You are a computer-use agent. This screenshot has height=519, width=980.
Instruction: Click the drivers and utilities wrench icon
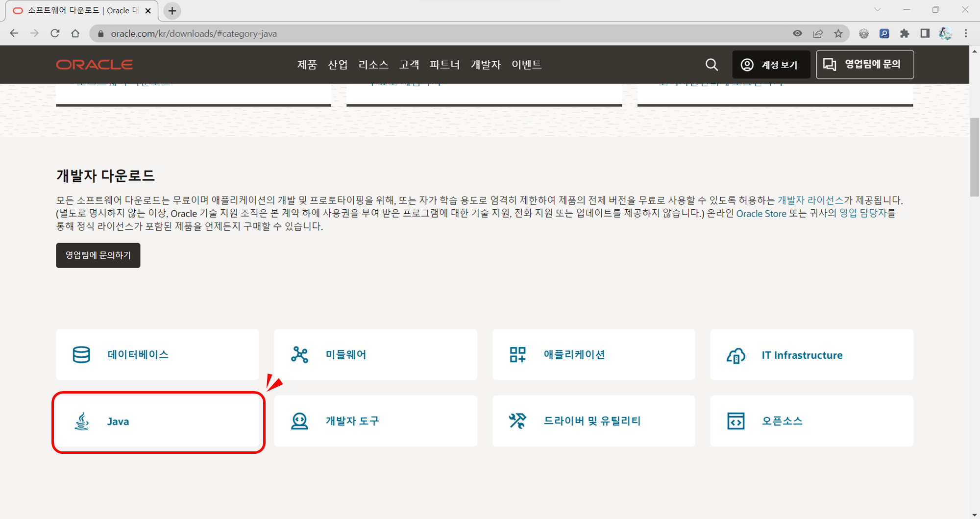(x=517, y=421)
